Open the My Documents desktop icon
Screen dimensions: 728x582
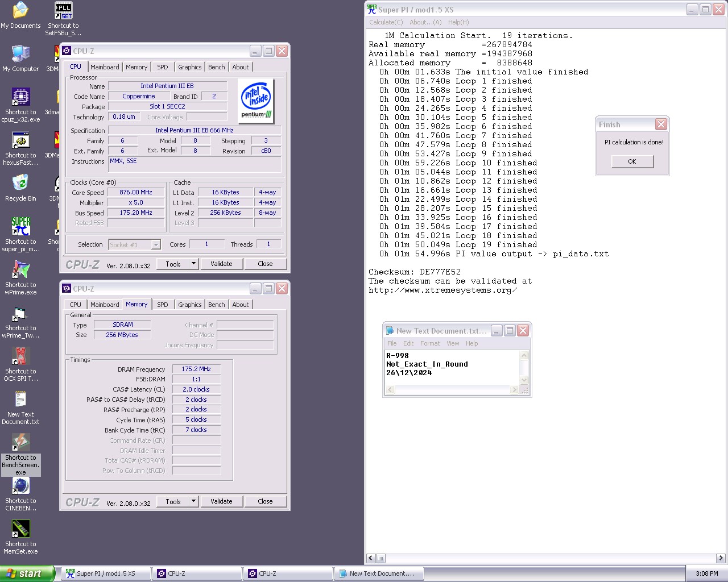pyautogui.click(x=20, y=15)
